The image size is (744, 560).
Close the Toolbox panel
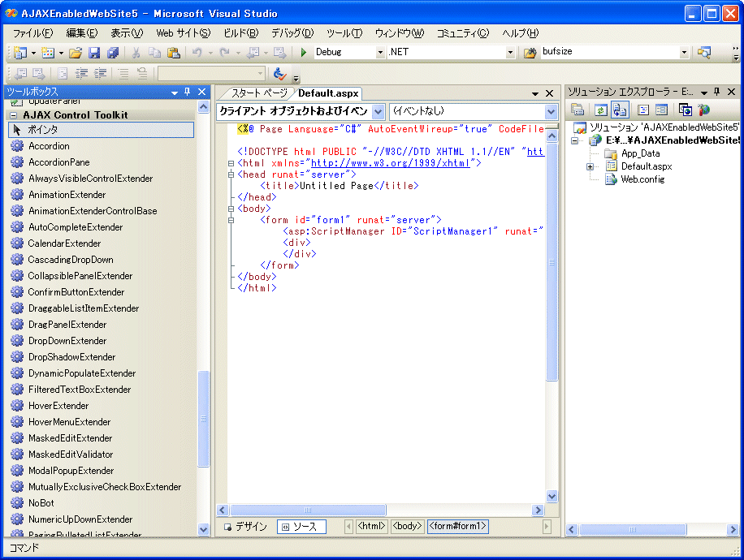coord(201,92)
